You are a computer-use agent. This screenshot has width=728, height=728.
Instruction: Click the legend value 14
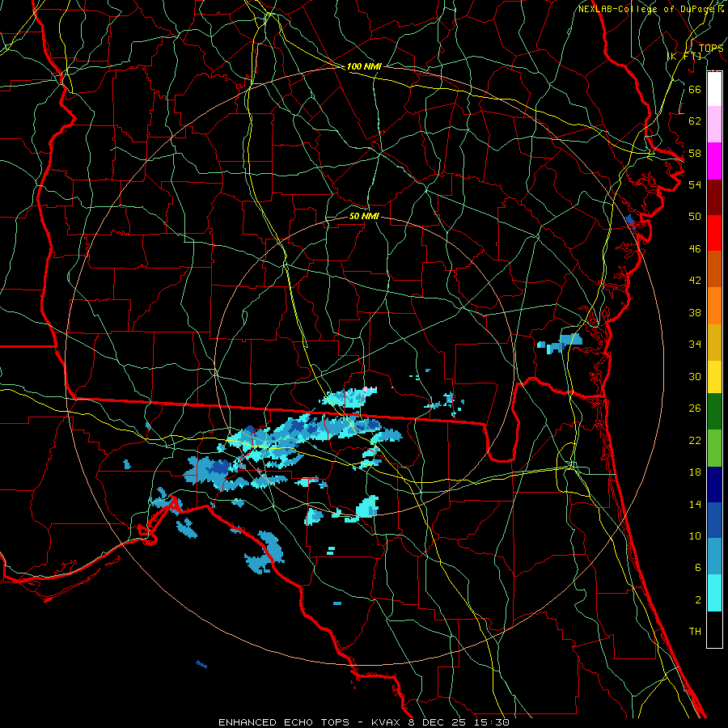(x=695, y=504)
